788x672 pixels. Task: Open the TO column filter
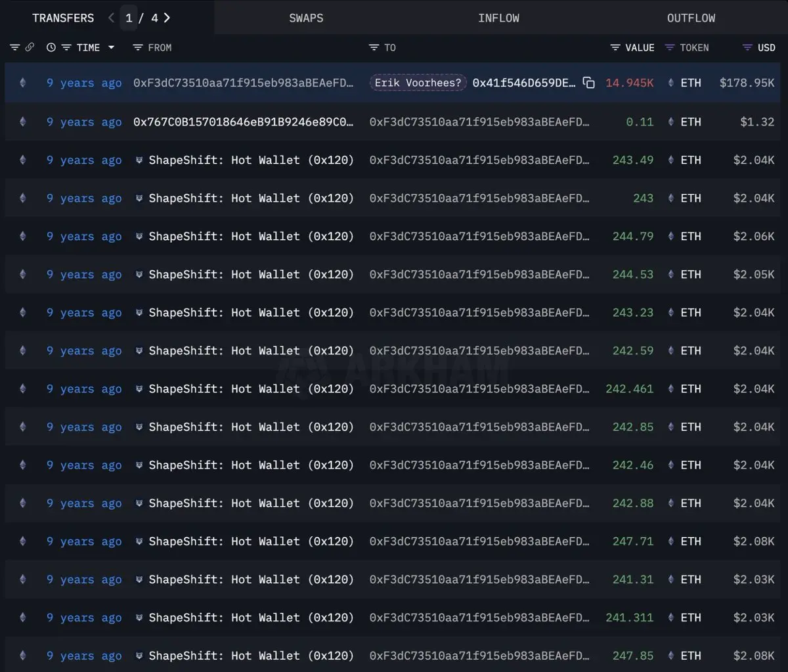pyautogui.click(x=374, y=47)
